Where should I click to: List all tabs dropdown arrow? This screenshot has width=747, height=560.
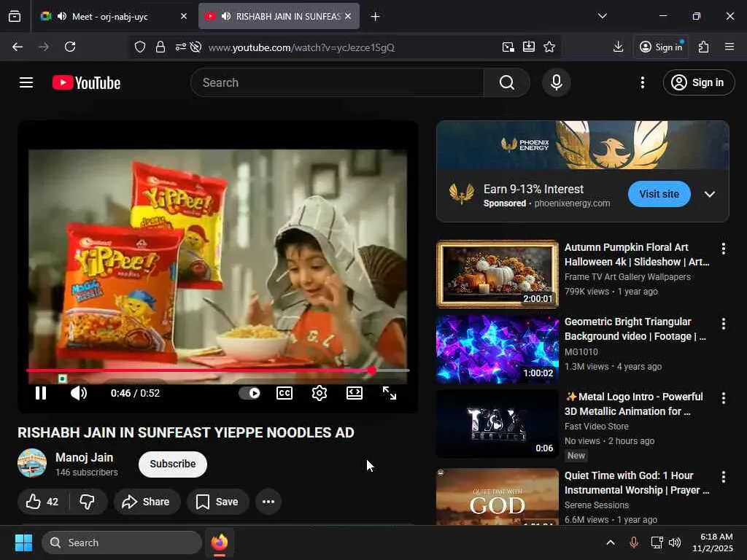click(603, 16)
